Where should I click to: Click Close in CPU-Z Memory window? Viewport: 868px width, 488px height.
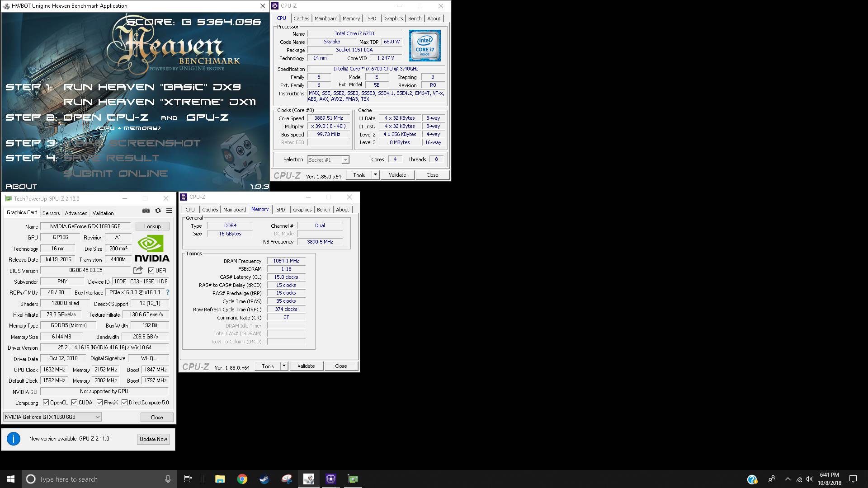341,366
